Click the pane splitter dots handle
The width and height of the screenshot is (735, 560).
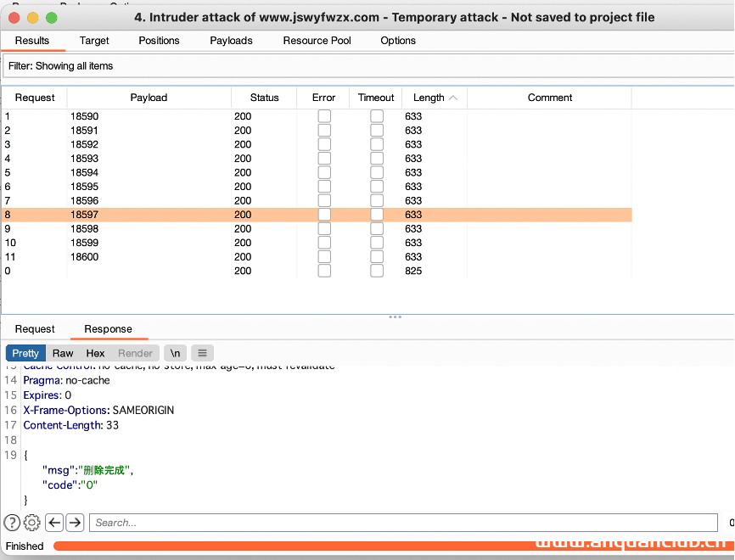(x=396, y=316)
